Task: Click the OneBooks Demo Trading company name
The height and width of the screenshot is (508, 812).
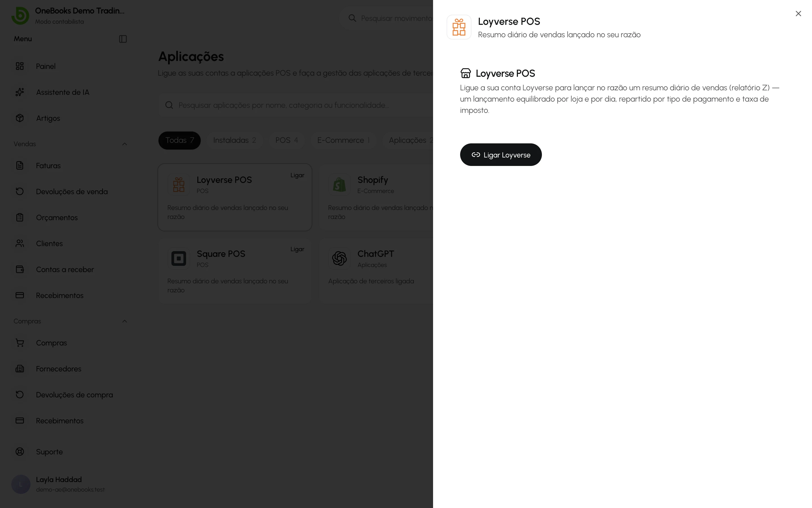Action: [x=80, y=11]
